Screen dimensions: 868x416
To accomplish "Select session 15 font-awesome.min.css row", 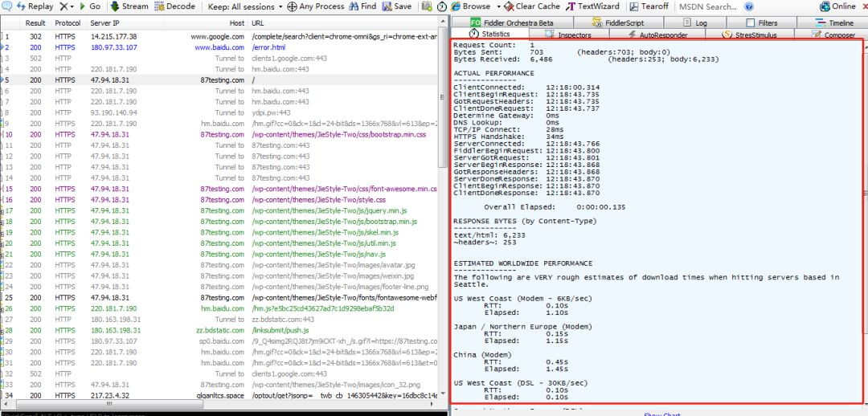I will (219, 189).
